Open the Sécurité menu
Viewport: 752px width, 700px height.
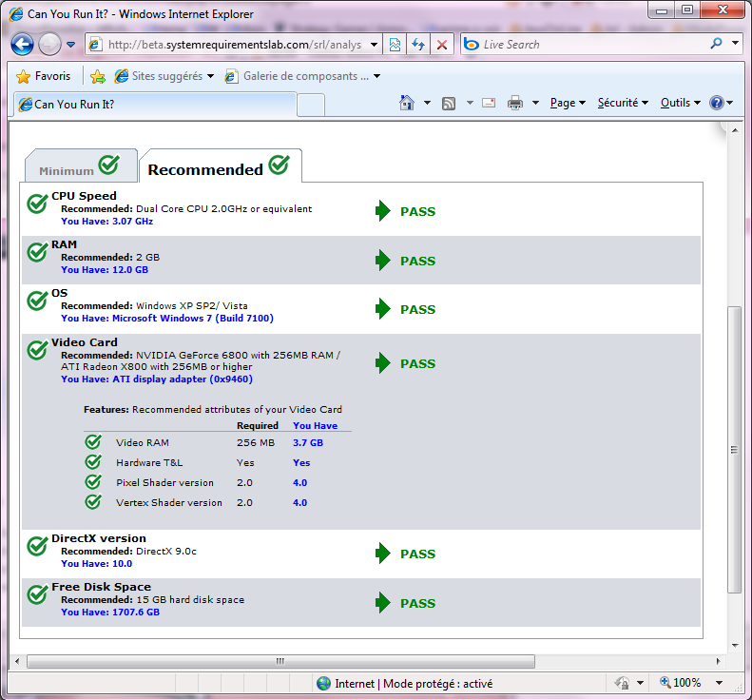623,103
